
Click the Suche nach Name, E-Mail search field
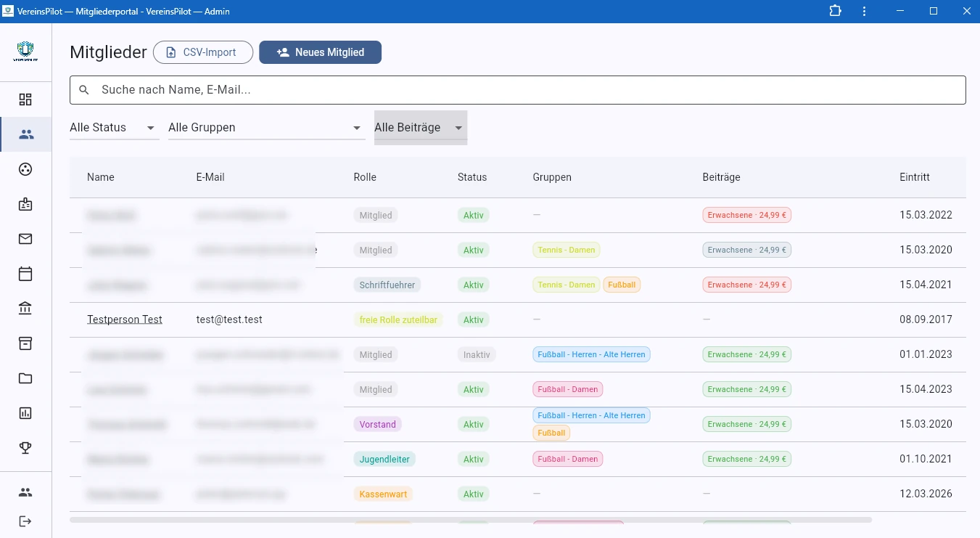tap(517, 90)
